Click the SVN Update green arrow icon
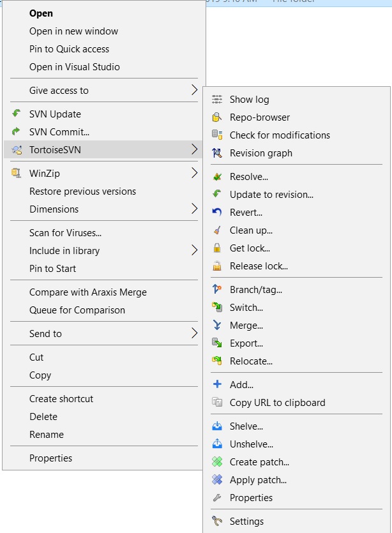The image size is (392, 533). tap(17, 113)
